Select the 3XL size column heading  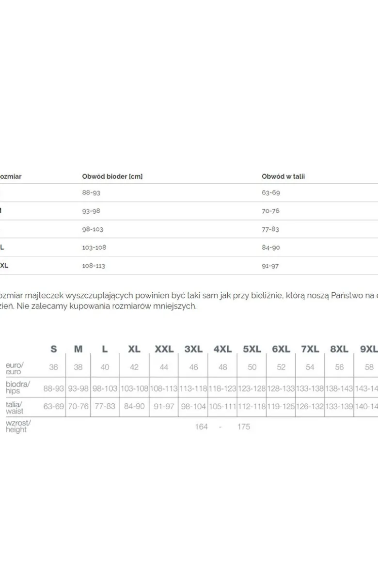pyautogui.click(x=193, y=349)
